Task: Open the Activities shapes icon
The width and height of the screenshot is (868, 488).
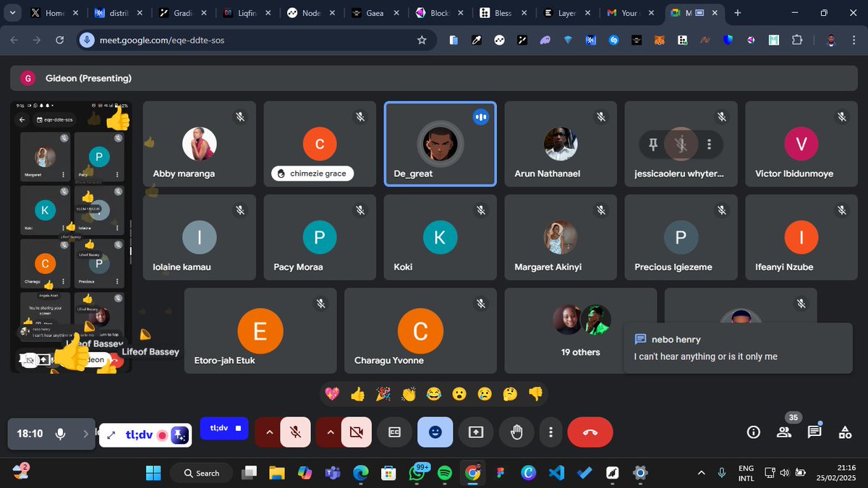Action: click(x=845, y=432)
